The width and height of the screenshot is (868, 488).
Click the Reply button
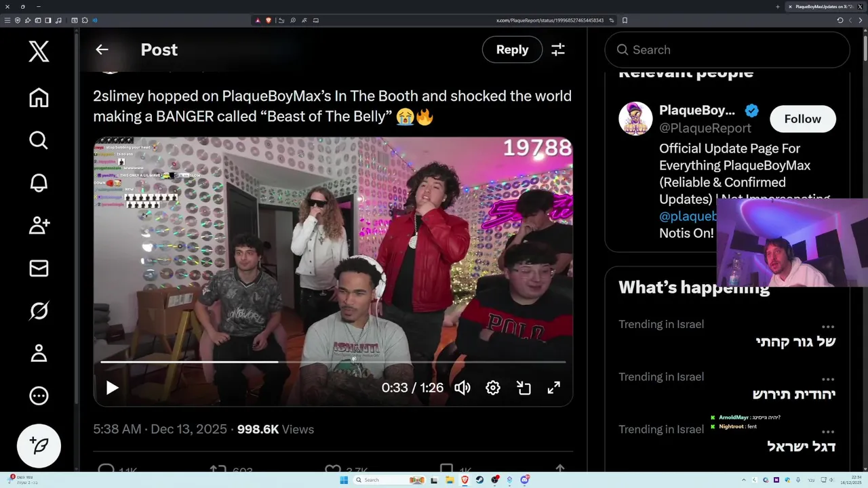point(512,49)
